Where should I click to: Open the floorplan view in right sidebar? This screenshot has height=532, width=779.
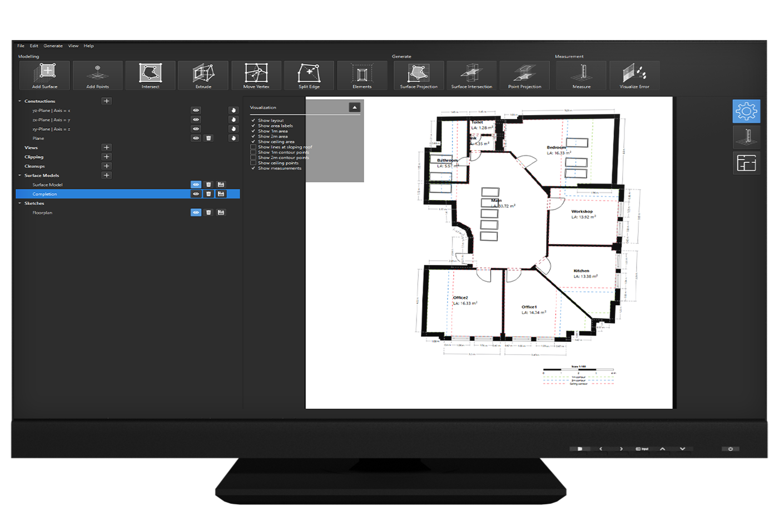click(x=746, y=163)
